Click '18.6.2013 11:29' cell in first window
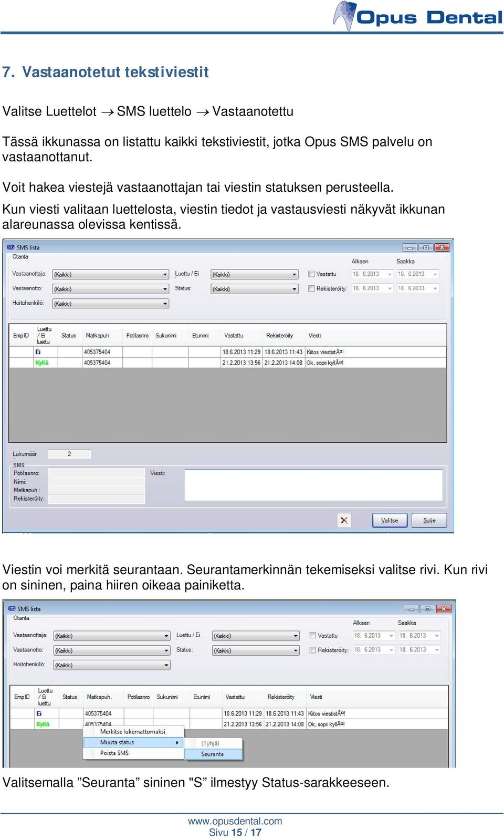504x839 pixels. click(x=241, y=352)
